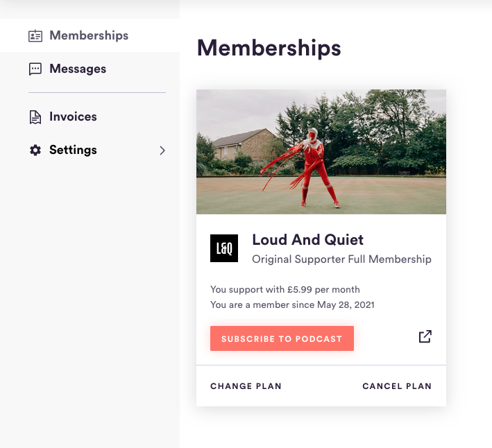492x448 pixels.
Task: Click the L&Q logo square
Action: pyautogui.click(x=224, y=248)
